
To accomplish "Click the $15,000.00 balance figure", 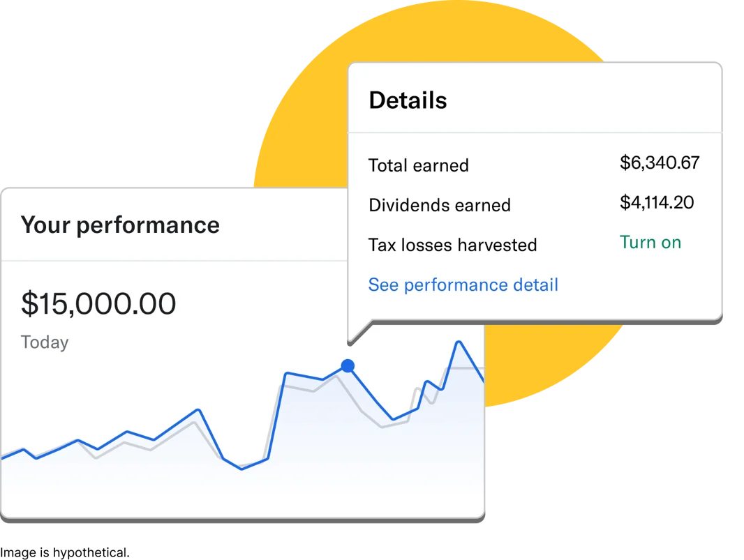I will (x=99, y=303).
